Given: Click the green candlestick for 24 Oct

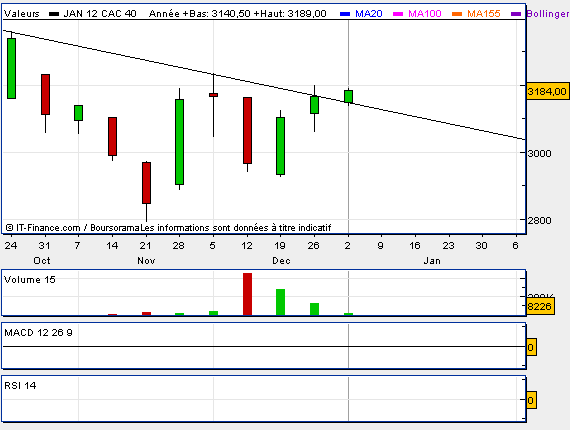Looking at the screenshot, I should click(11, 68).
